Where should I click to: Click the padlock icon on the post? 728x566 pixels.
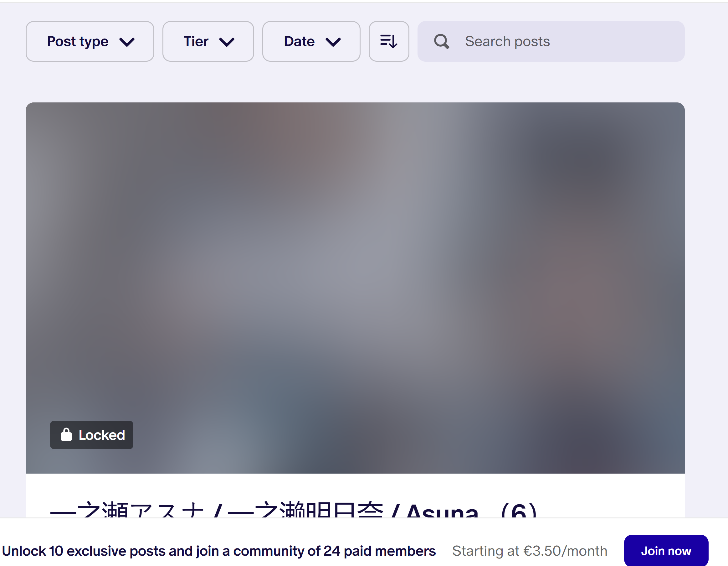tap(66, 434)
